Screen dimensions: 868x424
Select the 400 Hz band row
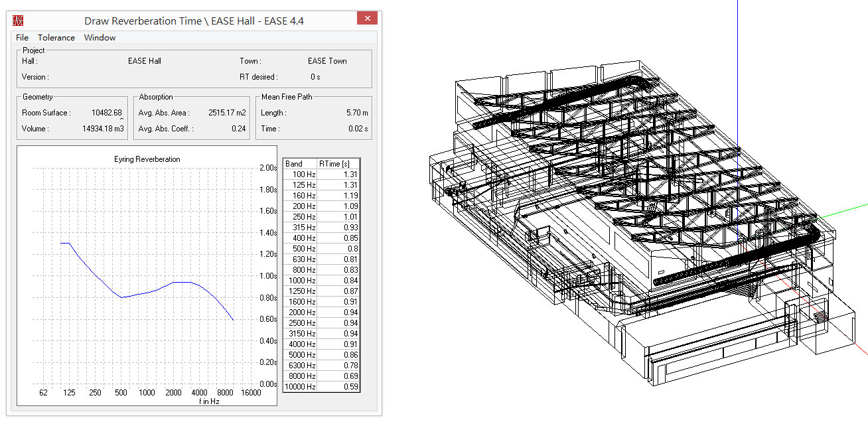pyautogui.click(x=321, y=238)
